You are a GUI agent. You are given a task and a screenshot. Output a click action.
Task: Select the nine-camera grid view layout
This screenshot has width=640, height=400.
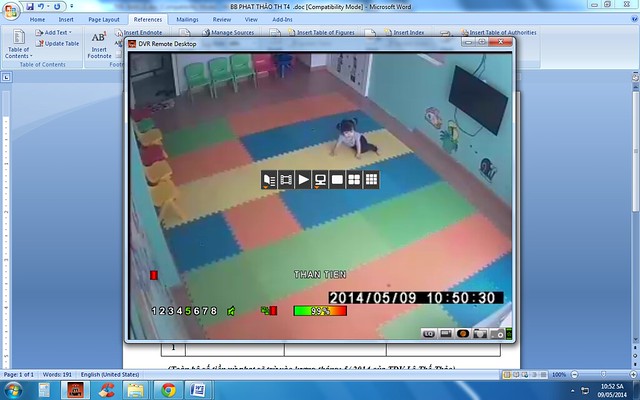pos(371,180)
